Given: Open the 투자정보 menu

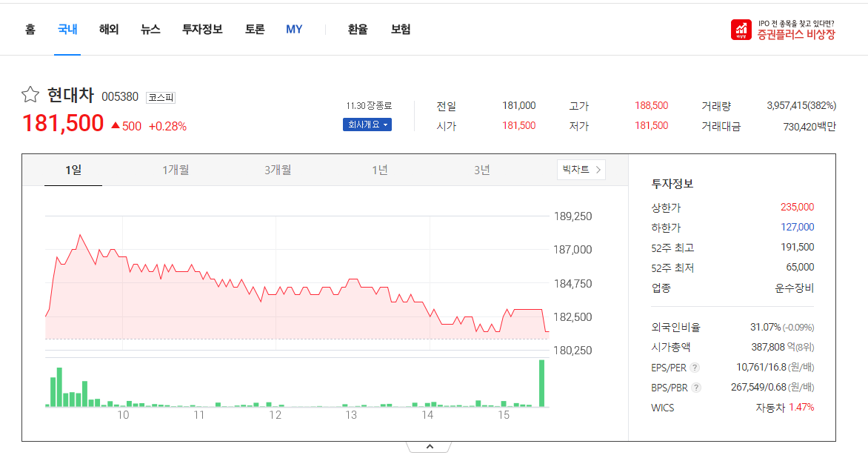Looking at the screenshot, I should 203,30.
